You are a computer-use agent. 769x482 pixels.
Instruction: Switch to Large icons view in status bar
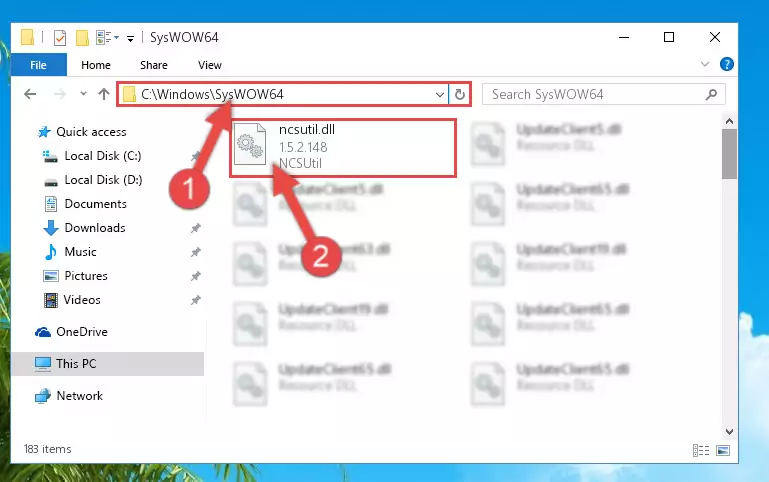click(723, 450)
